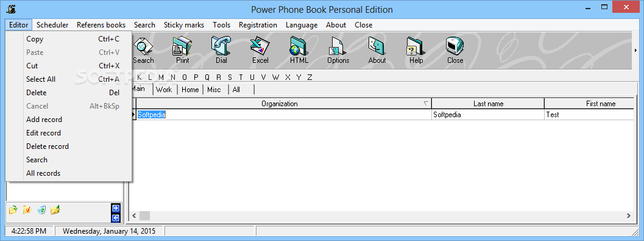This screenshot has width=644, height=241.
Task: Click the Wednesday, January 14, 2015 date
Action: 109,231
